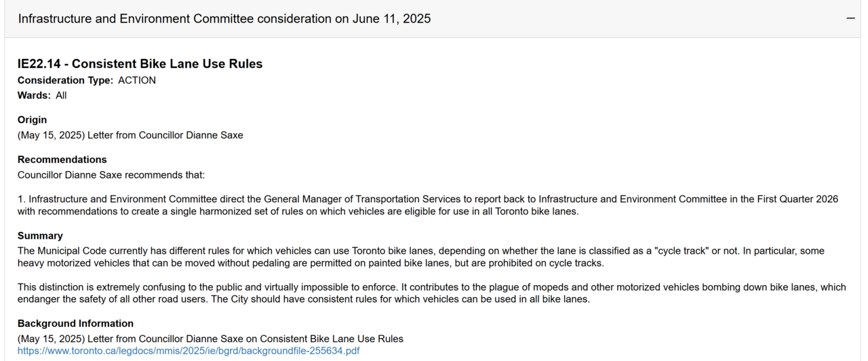Click the letter description under Background Information

210,339
